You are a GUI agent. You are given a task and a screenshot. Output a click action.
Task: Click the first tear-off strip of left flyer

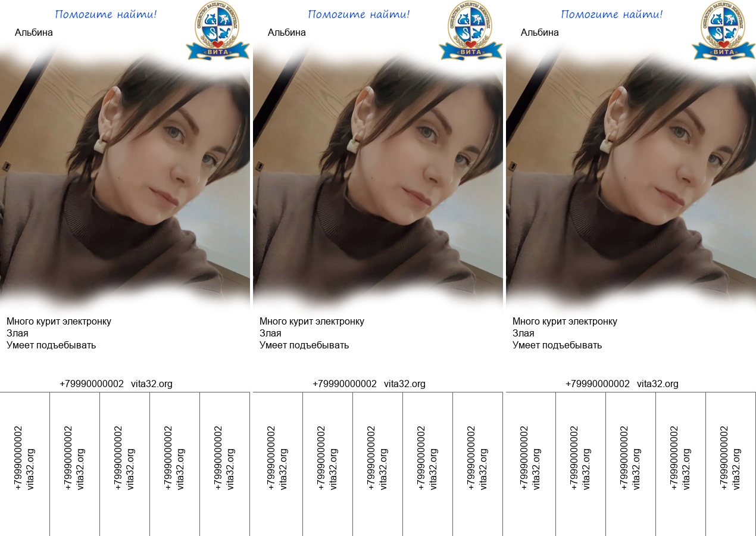[x=24, y=457]
